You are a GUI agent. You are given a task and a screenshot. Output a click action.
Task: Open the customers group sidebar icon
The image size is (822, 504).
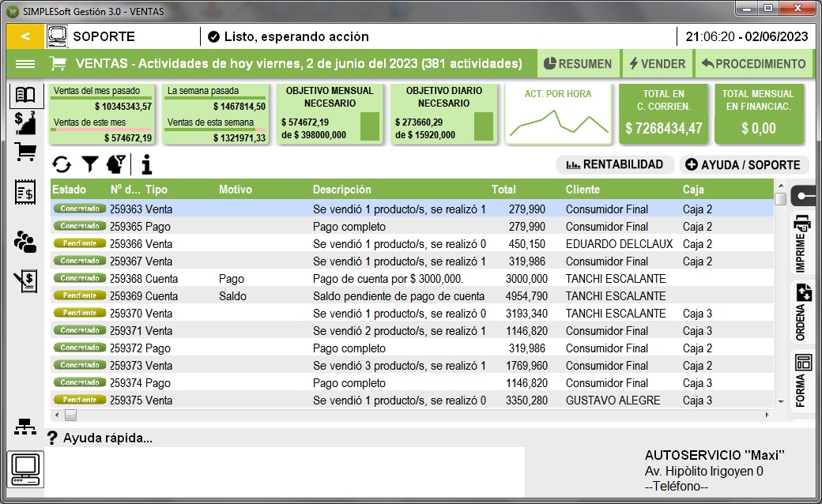25,242
